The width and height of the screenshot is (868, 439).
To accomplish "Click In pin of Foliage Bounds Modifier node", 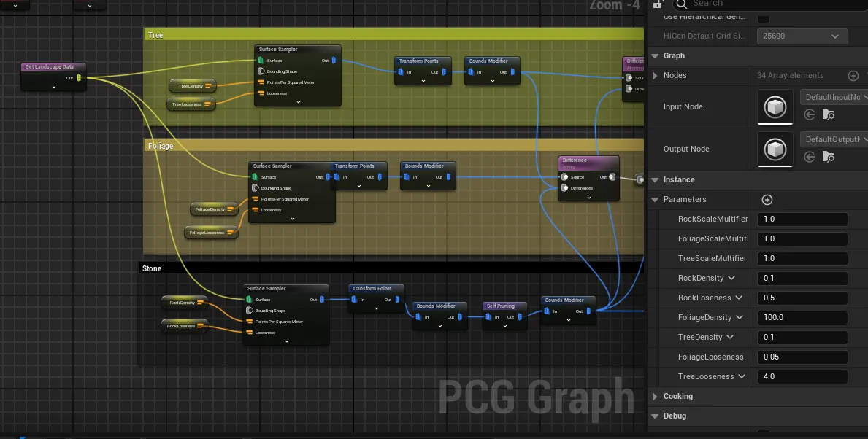I will pos(407,177).
